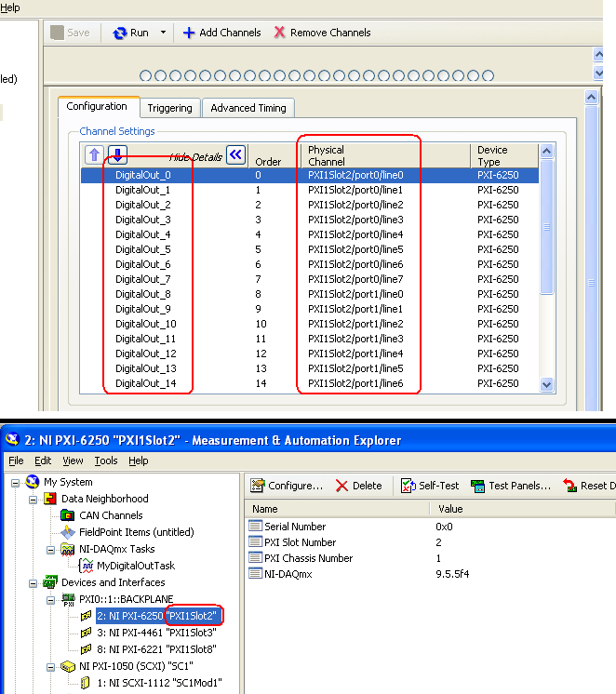616x694 pixels.
Task: Collapse details with Hide Details chevron
Action: point(236,155)
